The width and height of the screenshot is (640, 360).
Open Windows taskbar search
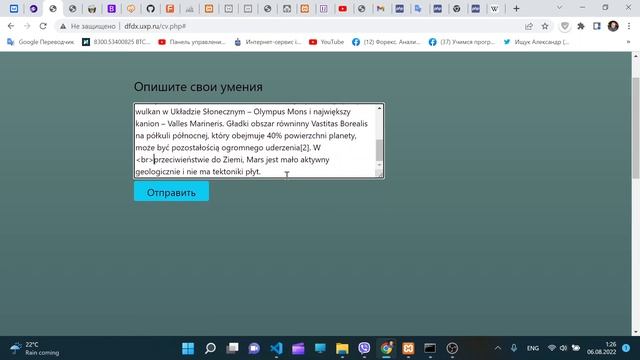[x=210, y=348]
